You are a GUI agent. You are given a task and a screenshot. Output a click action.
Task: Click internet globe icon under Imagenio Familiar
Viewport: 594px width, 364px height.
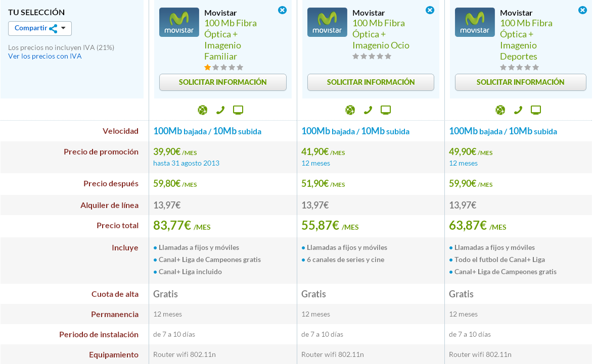tap(203, 110)
